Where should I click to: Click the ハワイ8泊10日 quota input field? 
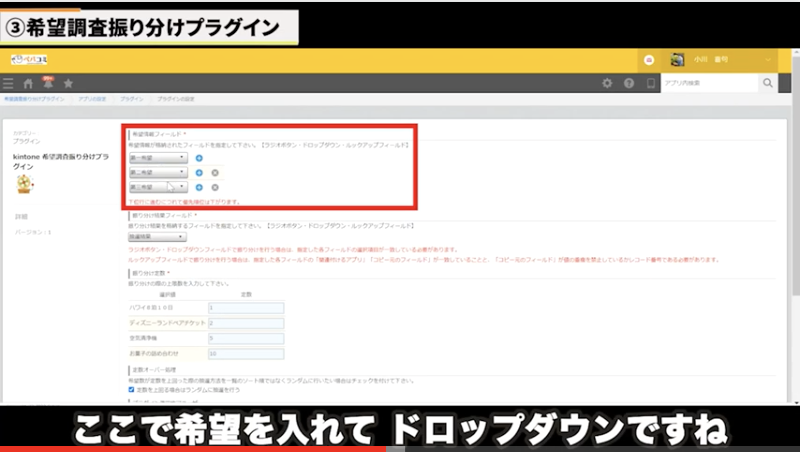coord(246,308)
